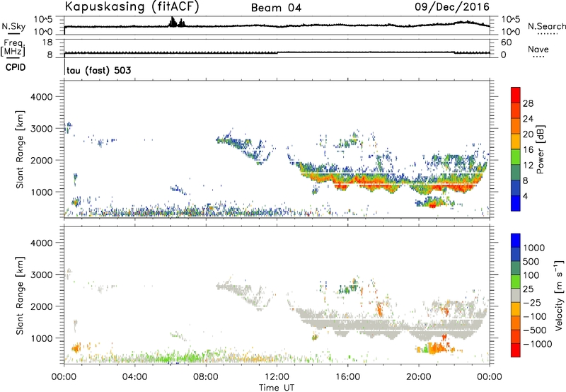Click the '16:00' time axis tick label
The width and height of the screenshot is (566, 392).
347,377
